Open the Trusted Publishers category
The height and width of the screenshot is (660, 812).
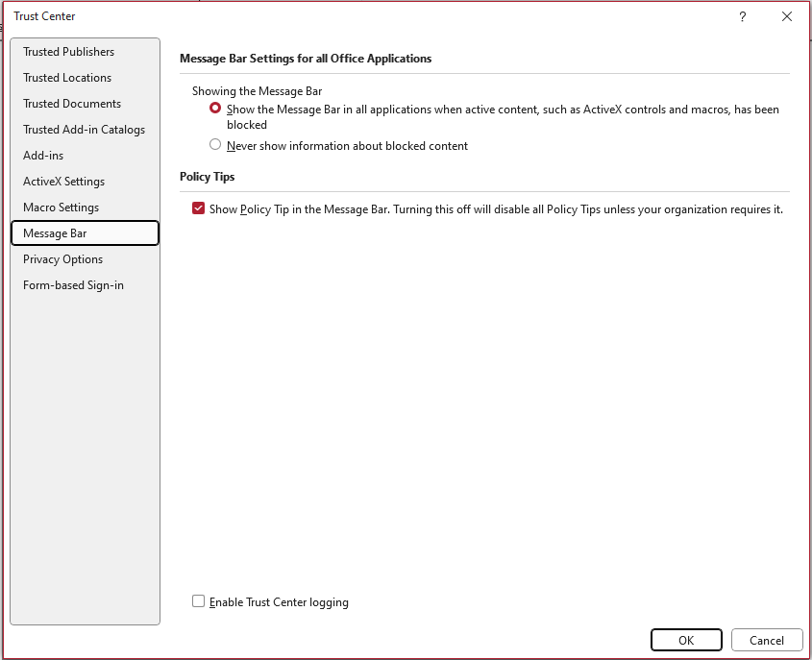[85, 52]
